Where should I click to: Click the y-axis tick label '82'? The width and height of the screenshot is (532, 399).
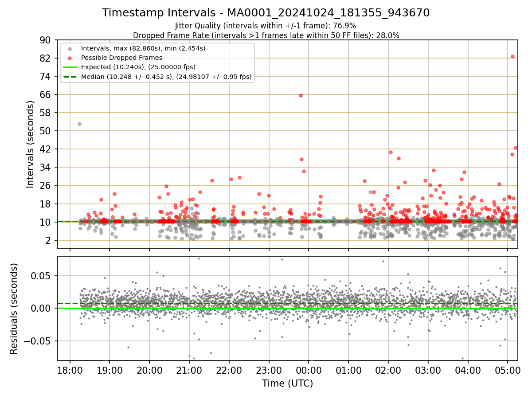[x=46, y=58]
